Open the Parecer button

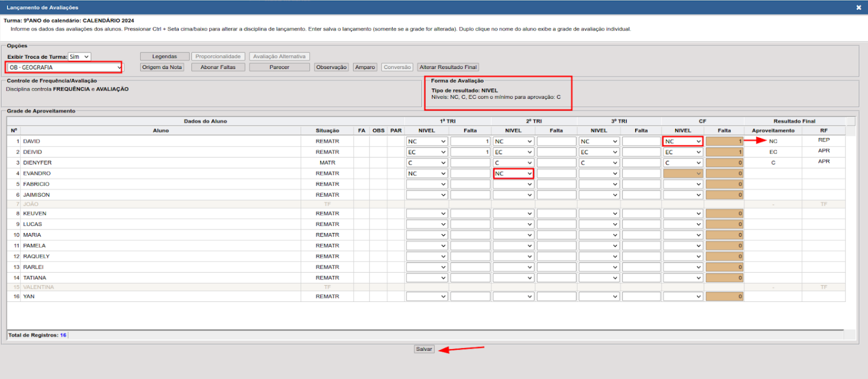click(x=279, y=67)
